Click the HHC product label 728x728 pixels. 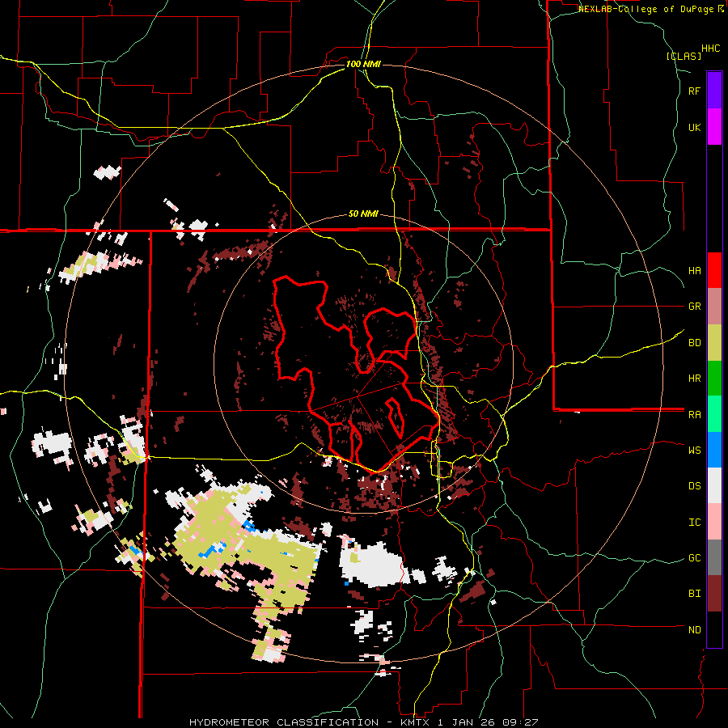[x=710, y=49]
